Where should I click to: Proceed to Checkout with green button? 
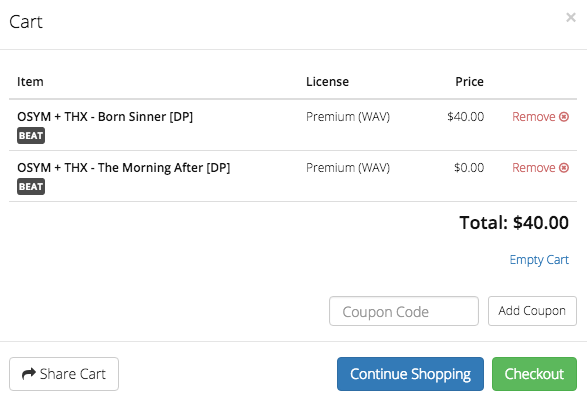point(534,374)
